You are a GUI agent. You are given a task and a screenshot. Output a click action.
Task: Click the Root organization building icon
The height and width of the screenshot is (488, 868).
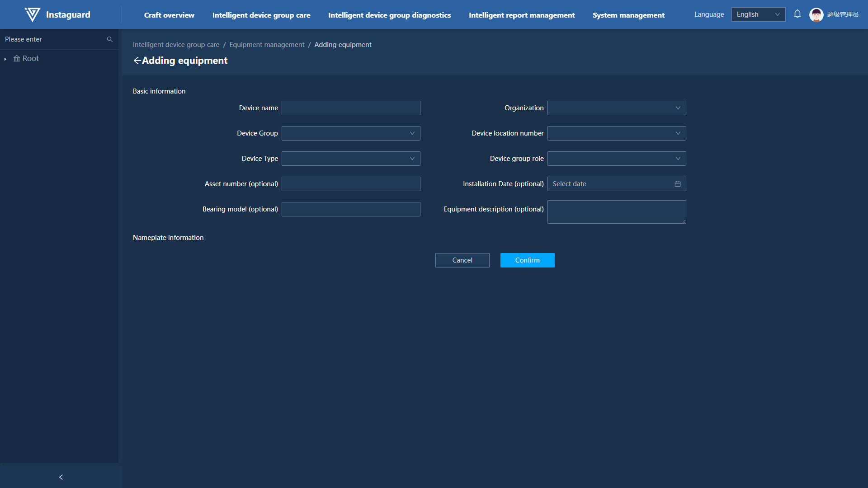(x=17, y=58)
